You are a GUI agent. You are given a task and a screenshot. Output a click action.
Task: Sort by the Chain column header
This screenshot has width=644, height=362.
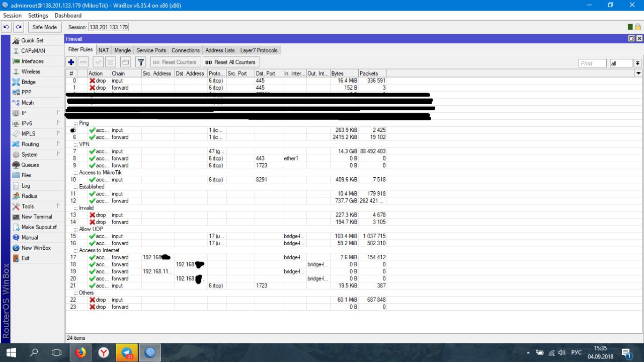pyautogui.click(x=125, y=74)
